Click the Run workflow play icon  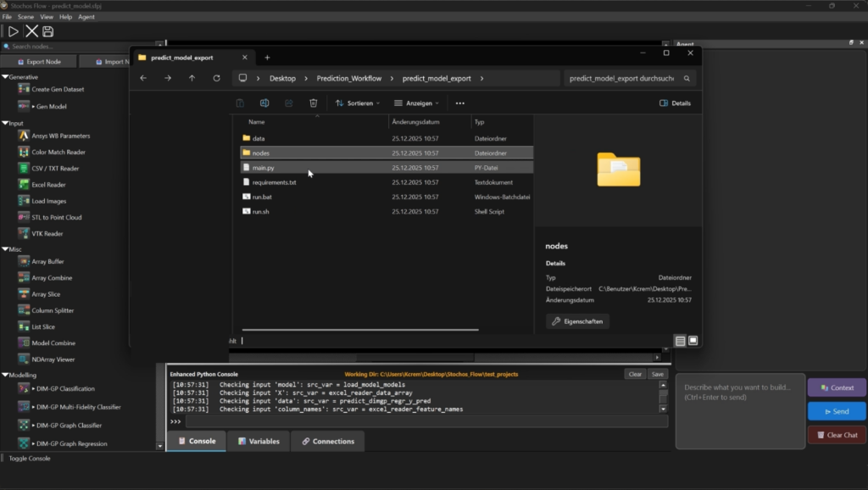coord(13,31)
